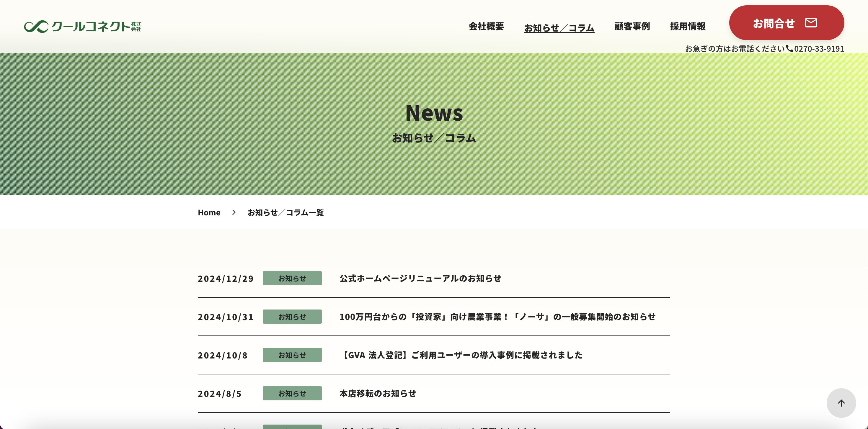Click the envelope icon in the contact button
Image resolution: width=868 pixels, height=429 pixels.
tap(811, 23)
